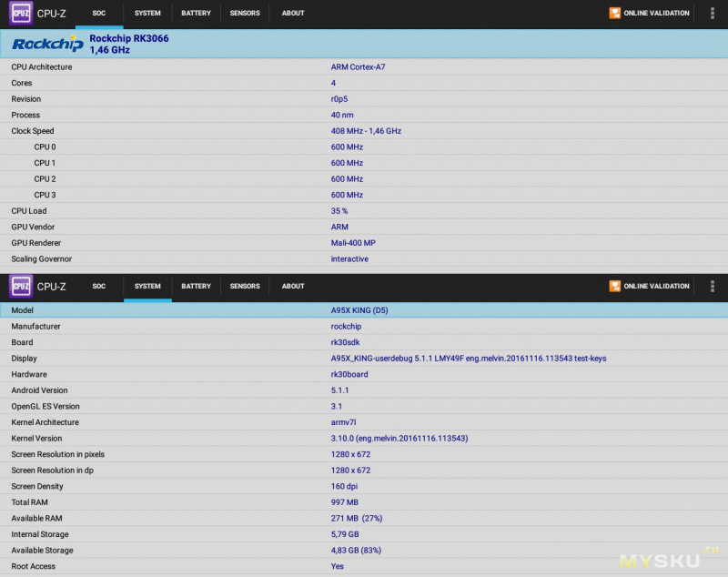
Task: Click the Board value rk30sdk
Action: click(x=346, y=342)
